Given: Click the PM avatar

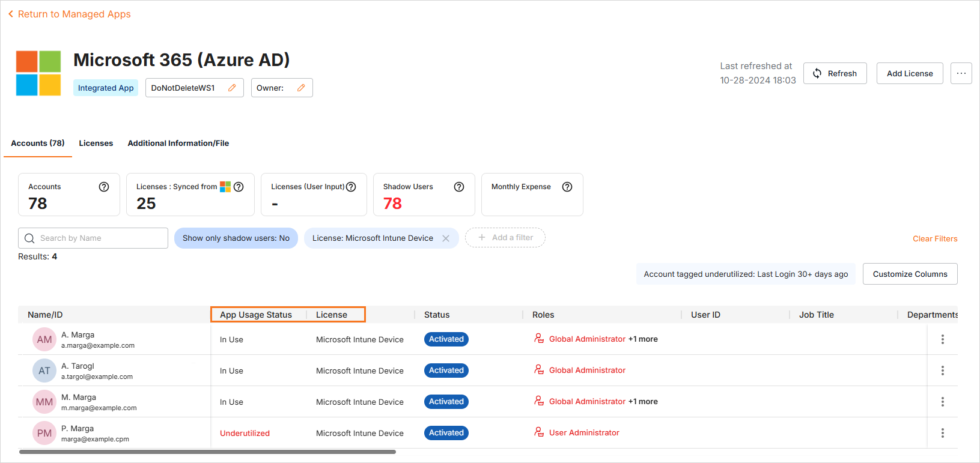Looking at the screenshot, I should 44,433.
